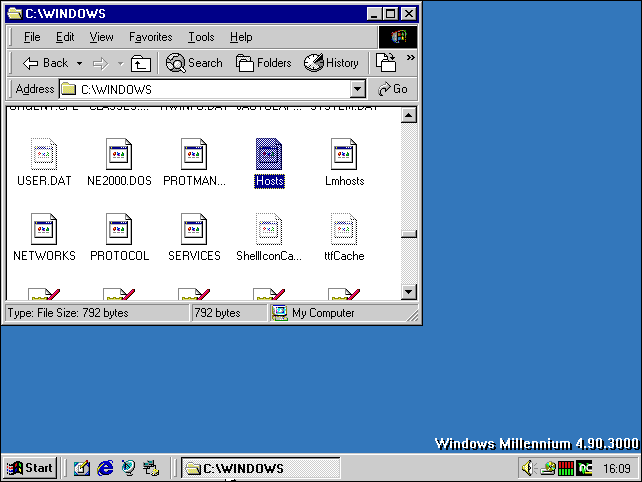Viewport: 642px width, 482px height.
Task: Click the highlighted Hosts file icon
Action: 269,154
